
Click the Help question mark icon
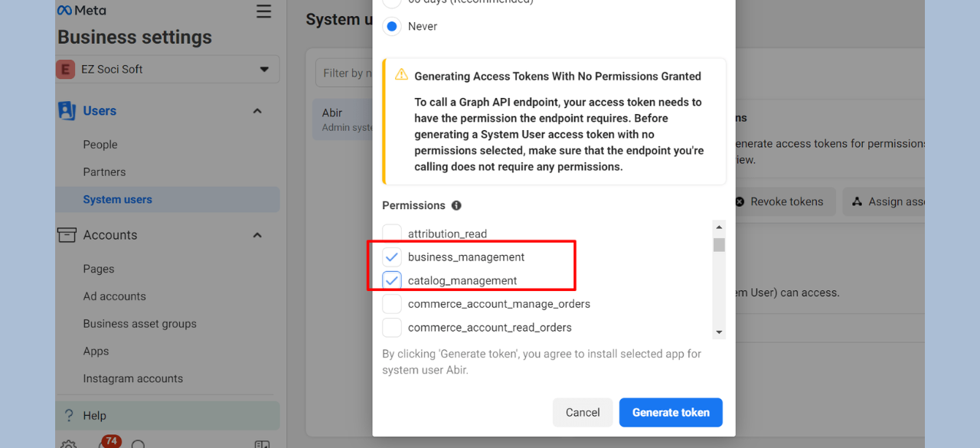coord(68,416)
